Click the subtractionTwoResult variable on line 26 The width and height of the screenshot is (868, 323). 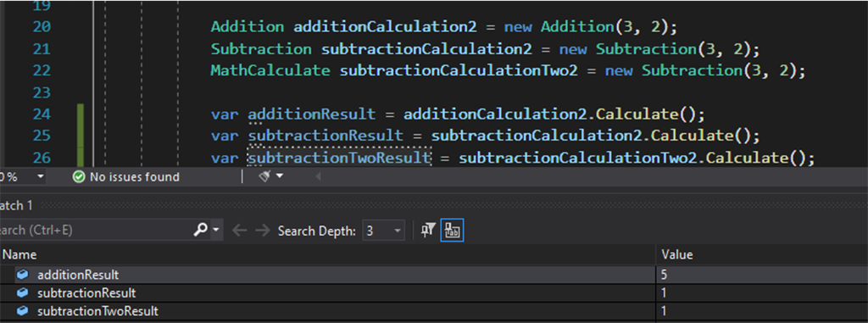coord(339,158)
